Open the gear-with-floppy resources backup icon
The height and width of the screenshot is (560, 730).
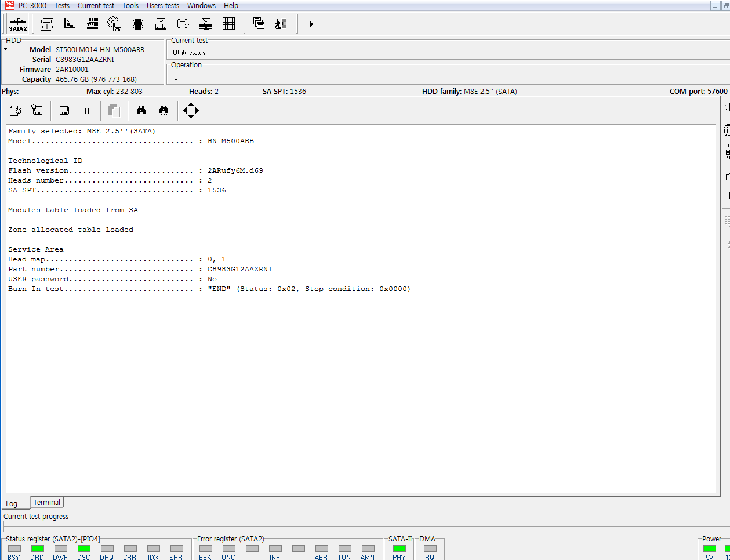pos(115,24)
